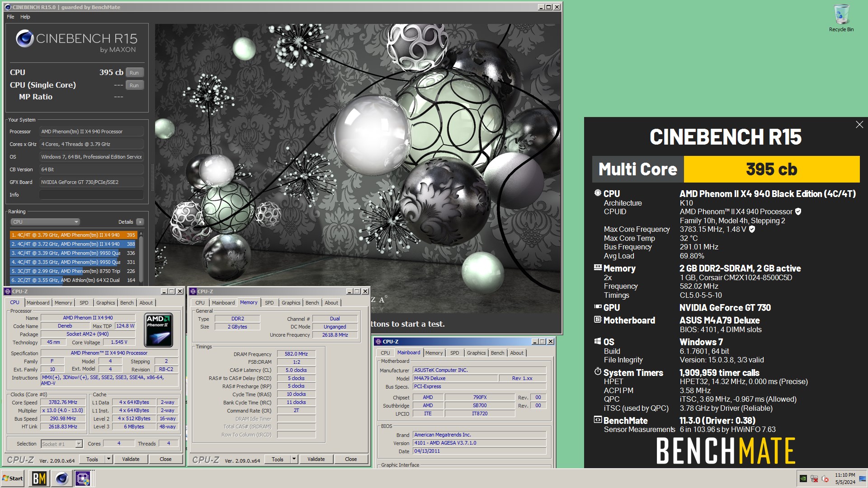This screenshot has height=488, width=868.
Task: Select ranking entry Phenom 8750 Triple scoring 226
Action: click(x=73, y=271)
